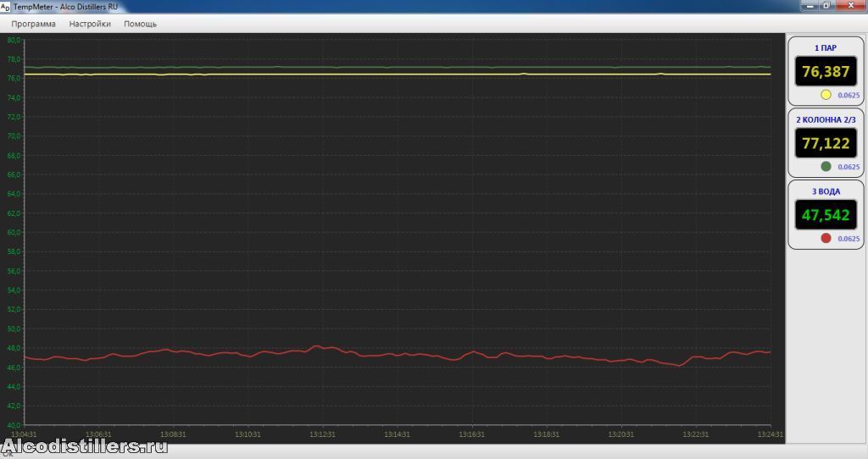Close the TempMeter window
Screen dimensions: 868x459
[849, 5]
